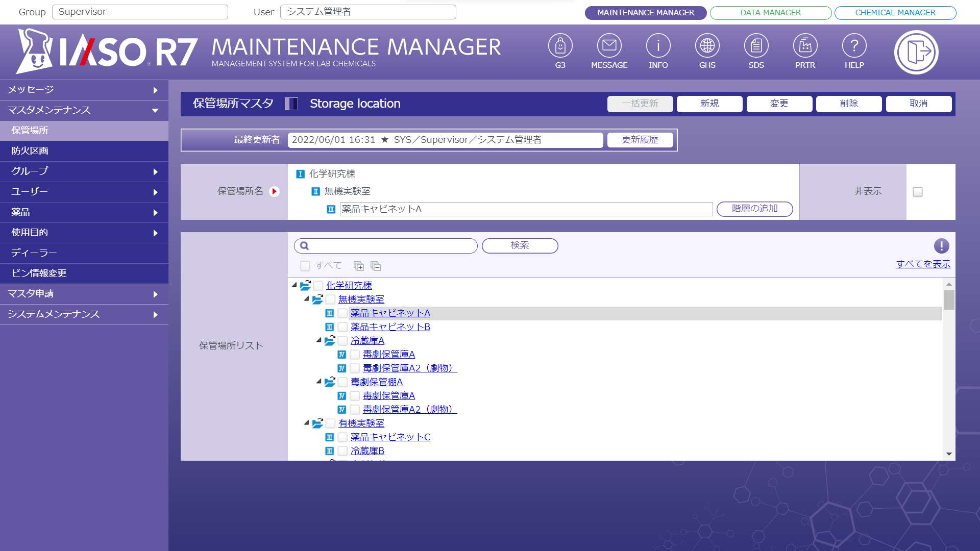The image size is (980, 551).
Task: Click the storage list scrollbar thumb
Action: (949, 300)
